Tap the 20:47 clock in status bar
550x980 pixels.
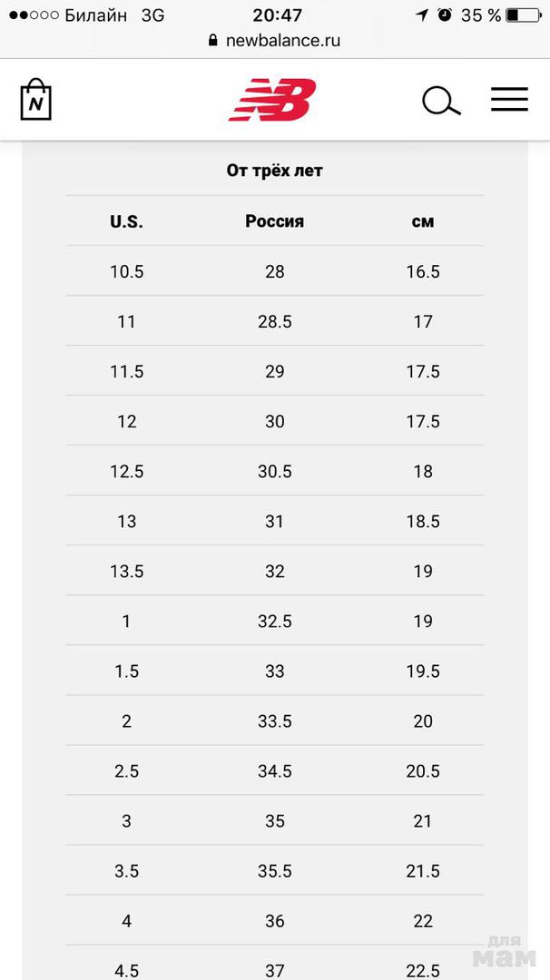click(278, 15)
